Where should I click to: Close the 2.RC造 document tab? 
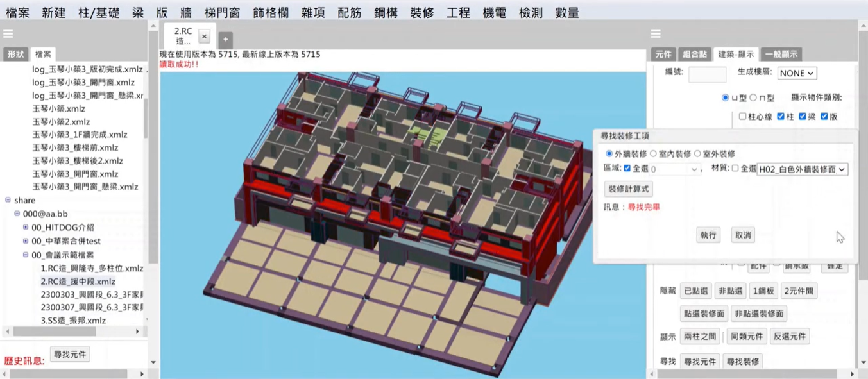(x=204, y=37)
